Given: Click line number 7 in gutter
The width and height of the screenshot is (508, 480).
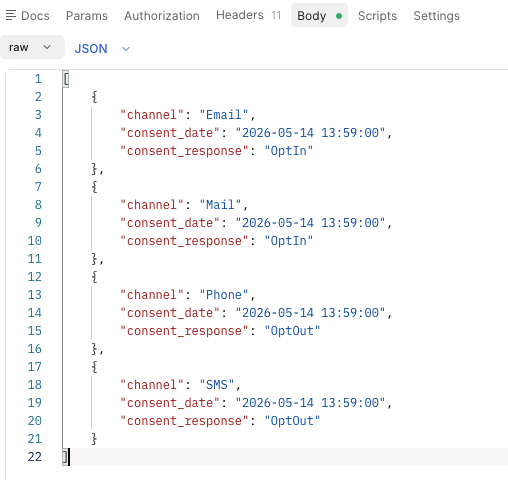Looking at the screenshot, I should (x=38, y=187).
